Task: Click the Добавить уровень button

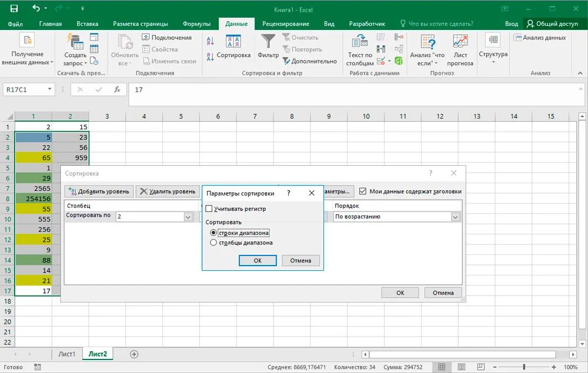Action: pos(99,191)
